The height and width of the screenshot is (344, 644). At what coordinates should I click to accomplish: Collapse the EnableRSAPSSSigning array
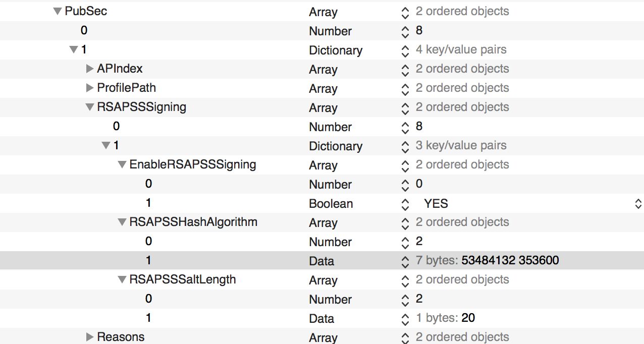[x=122, y=164]
